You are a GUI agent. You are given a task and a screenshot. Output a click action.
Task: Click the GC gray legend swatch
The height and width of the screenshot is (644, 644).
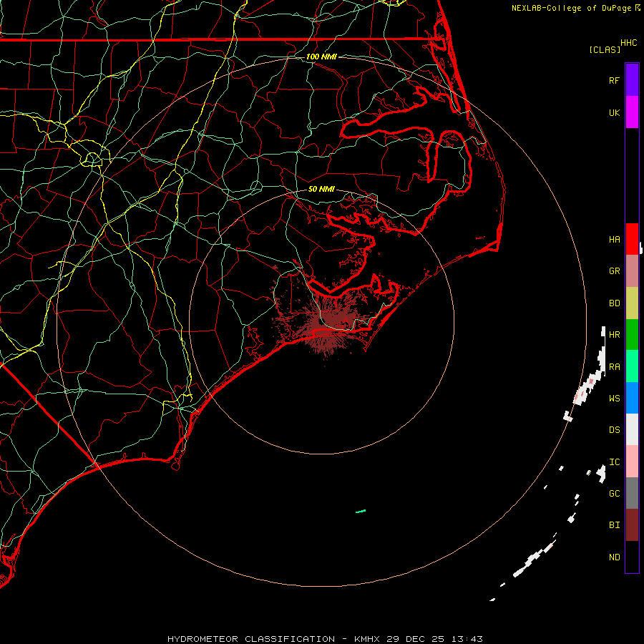[x=632, y=493]
